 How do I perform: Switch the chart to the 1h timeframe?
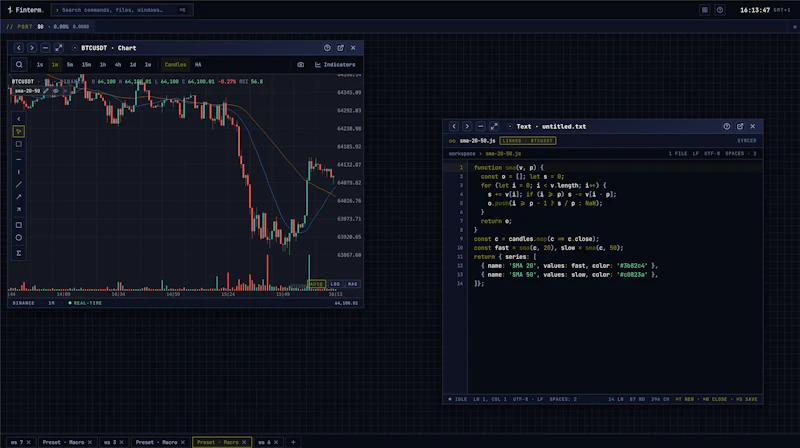103,65
